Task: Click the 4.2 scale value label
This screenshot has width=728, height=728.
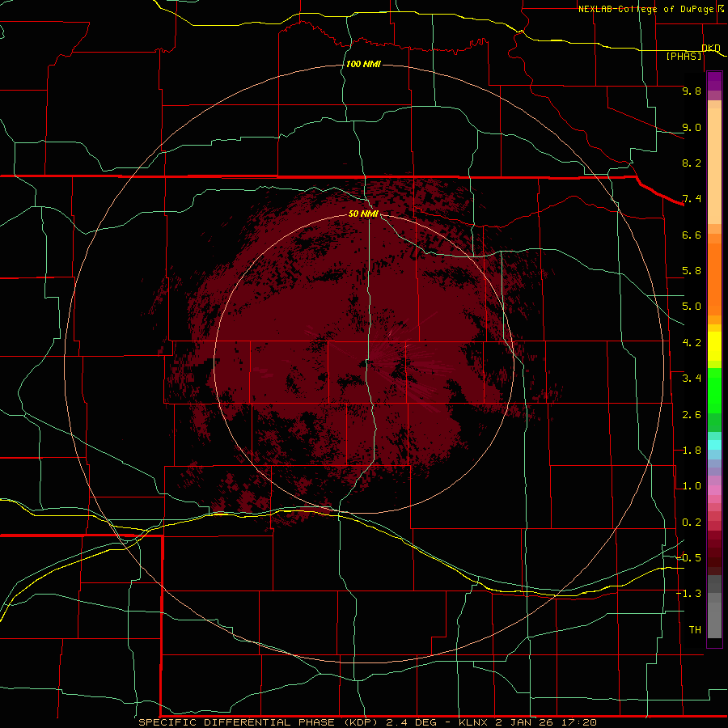Action: pyautogui.click(x=692, y=343)
